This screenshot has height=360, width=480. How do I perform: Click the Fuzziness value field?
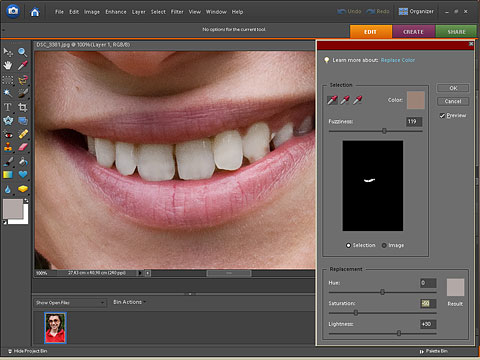pyautogui.click(x=414, y=122)
